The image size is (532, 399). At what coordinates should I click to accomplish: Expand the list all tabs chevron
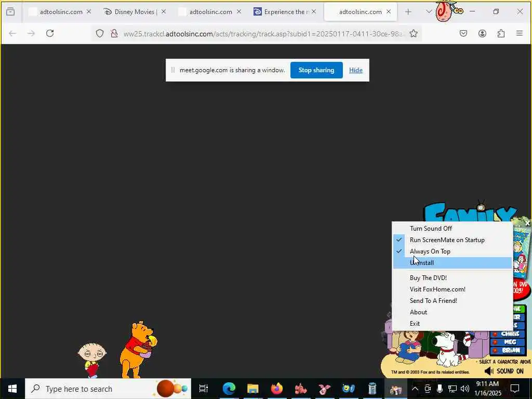click(x=429, y=12)
